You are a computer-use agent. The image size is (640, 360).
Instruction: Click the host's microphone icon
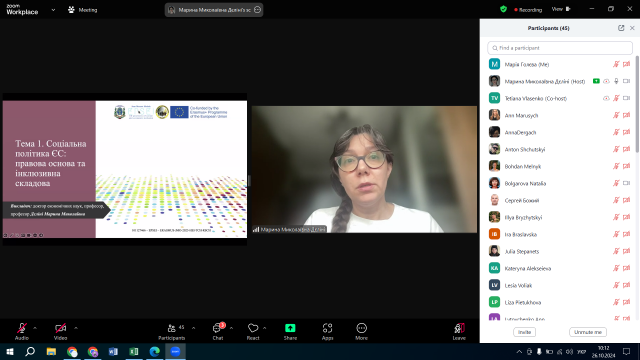click(x=616, y=81)
